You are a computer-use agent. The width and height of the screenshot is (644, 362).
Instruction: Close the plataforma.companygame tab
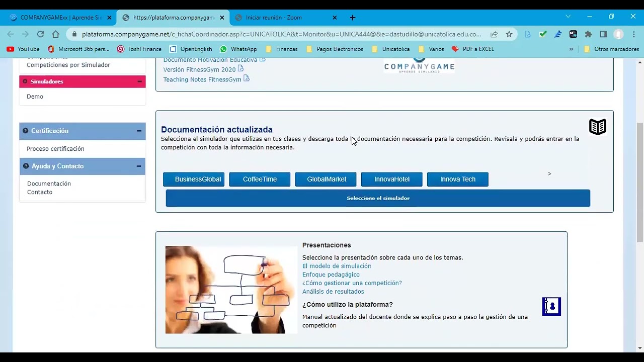tap(222, 18)
